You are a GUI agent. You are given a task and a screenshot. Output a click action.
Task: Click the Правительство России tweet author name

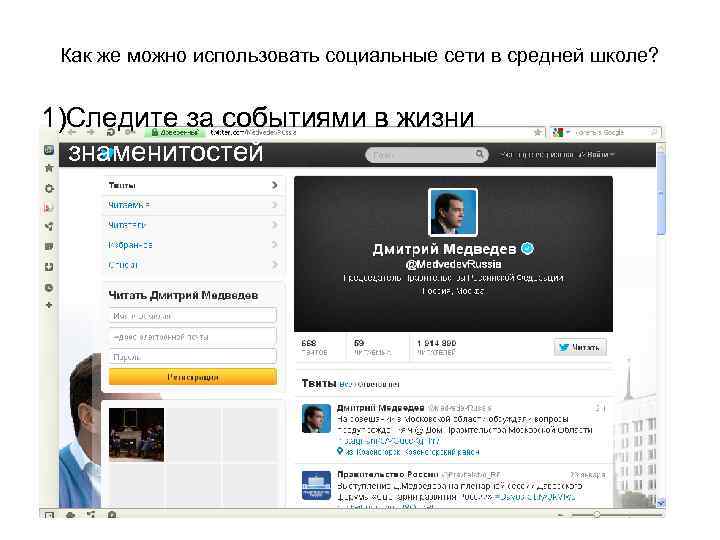click(388, 474)
